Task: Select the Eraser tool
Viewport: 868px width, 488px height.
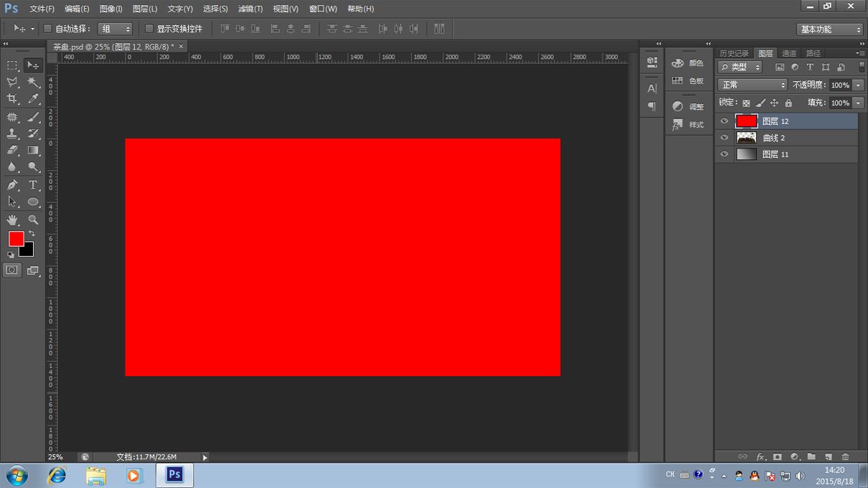Action: [x=12, y=150]
